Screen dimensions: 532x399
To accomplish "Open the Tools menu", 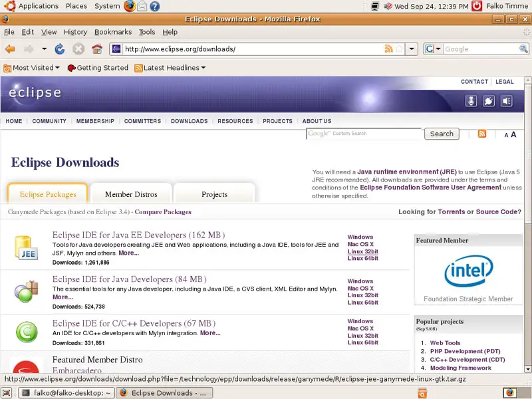I will tap(147, 32).
